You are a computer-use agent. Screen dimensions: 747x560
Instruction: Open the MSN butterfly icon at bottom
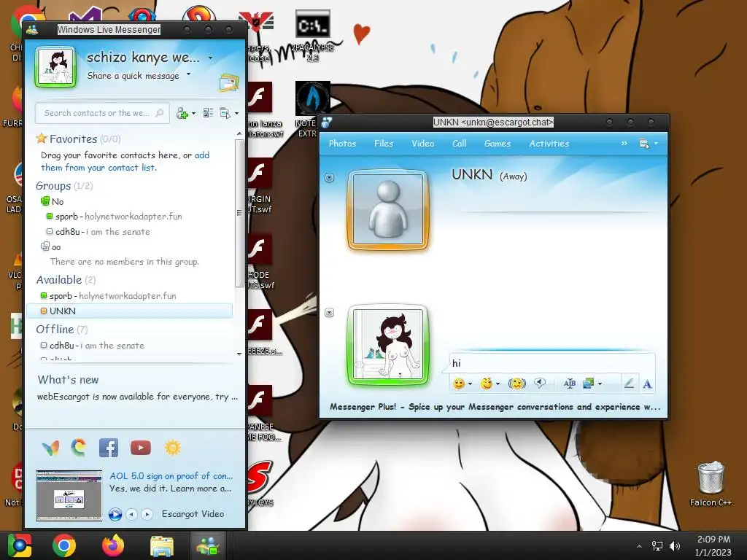point(50,448)
